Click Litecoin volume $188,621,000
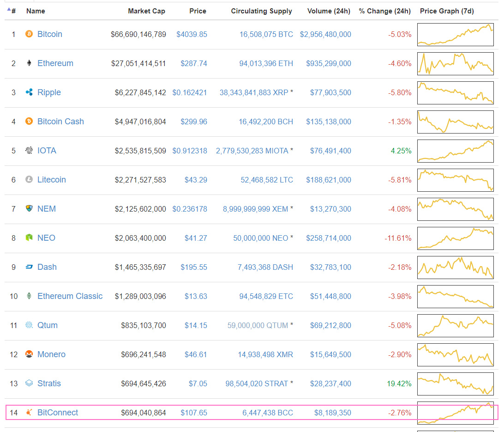 [329, 180]
